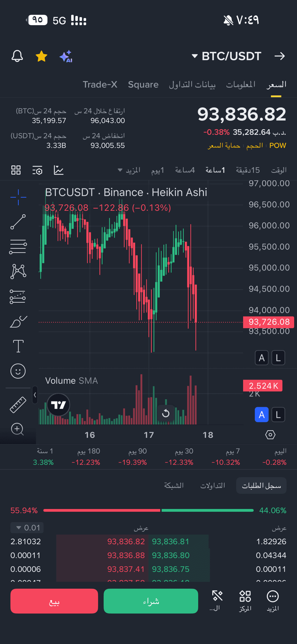297x644 pixels.
Task: Toggle log scale L on price pane
Action: pyautogui.click(x=278, y=358)
